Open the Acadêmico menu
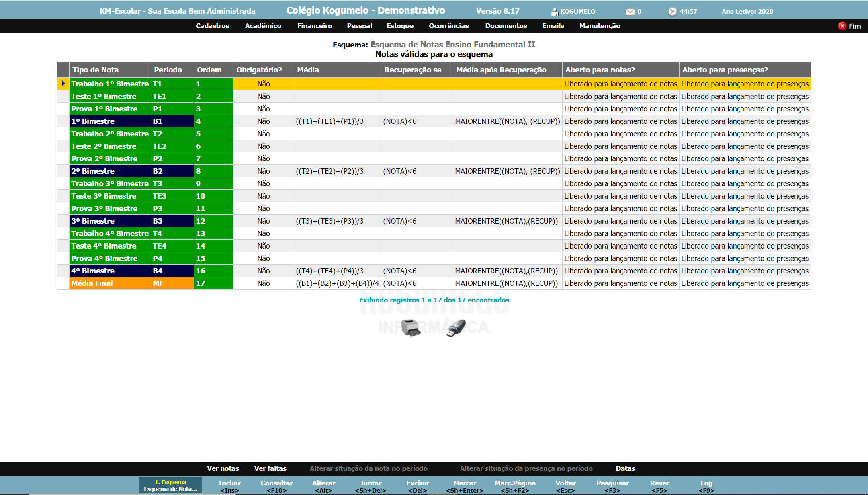The image size is (868, 495). 263,26
